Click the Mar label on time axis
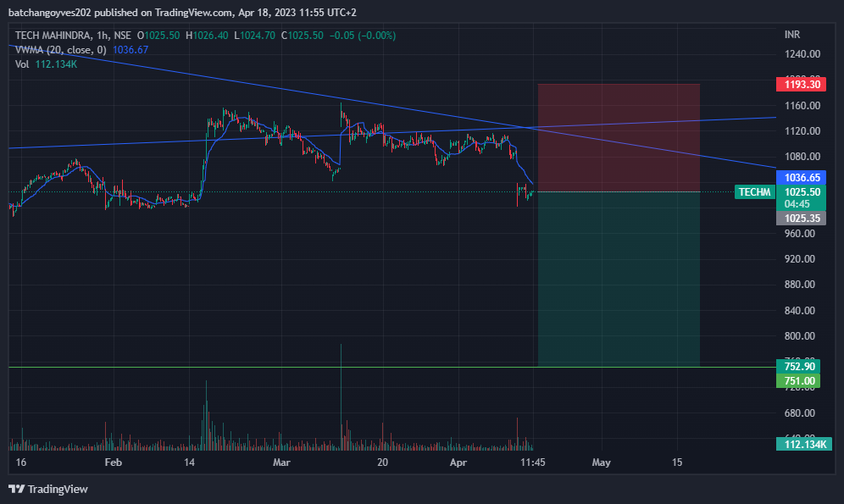This screenshot has height=504, width=844. (281, 462)
